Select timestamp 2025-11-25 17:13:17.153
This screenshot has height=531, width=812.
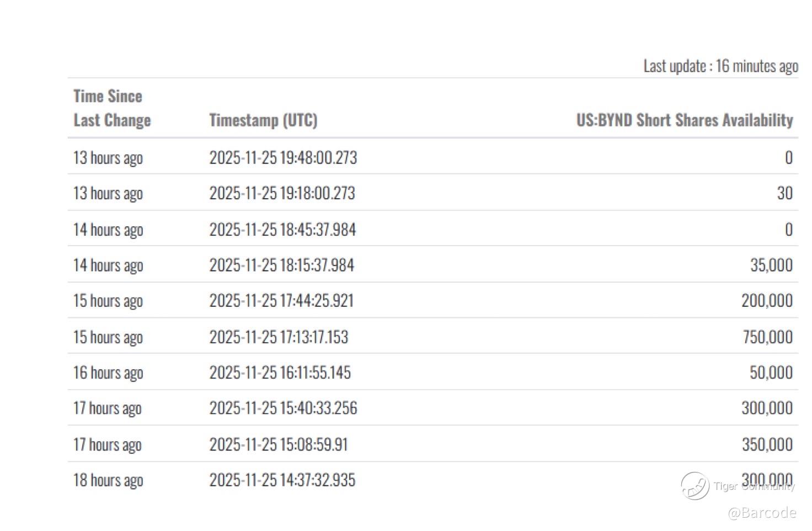click(279, 337)
